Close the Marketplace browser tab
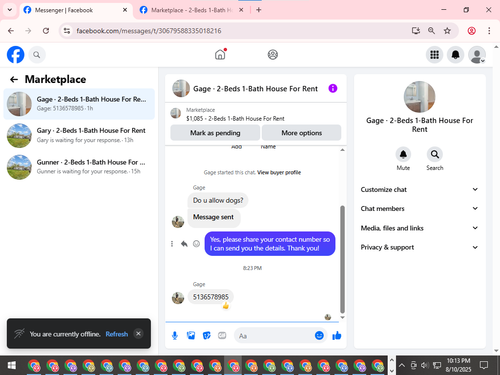 (241, 10)
